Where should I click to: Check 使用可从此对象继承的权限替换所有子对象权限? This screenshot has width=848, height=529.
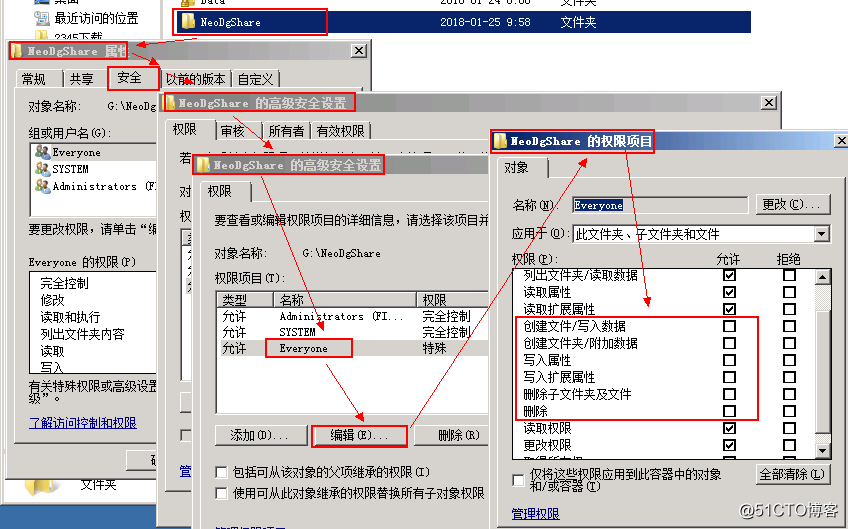click(221, 493)
